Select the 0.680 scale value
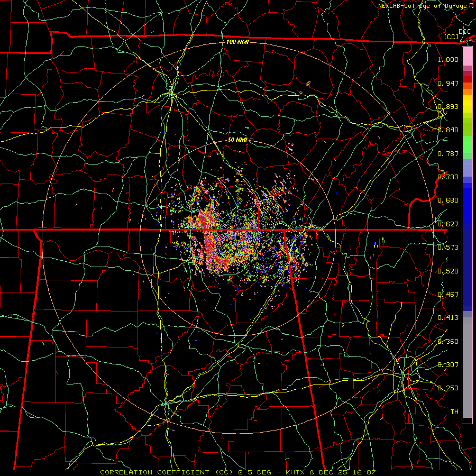476x476 pixels. tap(448, 200)
